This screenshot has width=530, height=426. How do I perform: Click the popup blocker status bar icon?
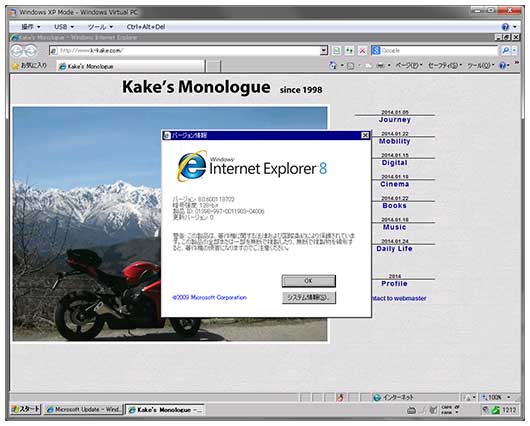pyautogui.click(x=340, y=398)
